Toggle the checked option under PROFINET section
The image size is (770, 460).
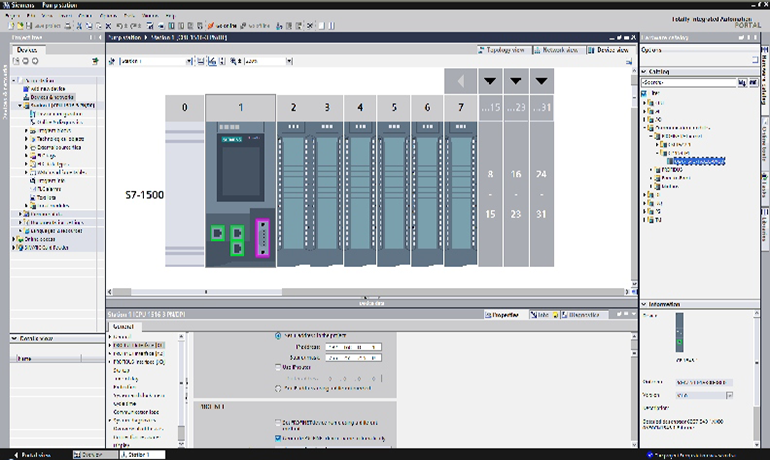coord(277,437)
